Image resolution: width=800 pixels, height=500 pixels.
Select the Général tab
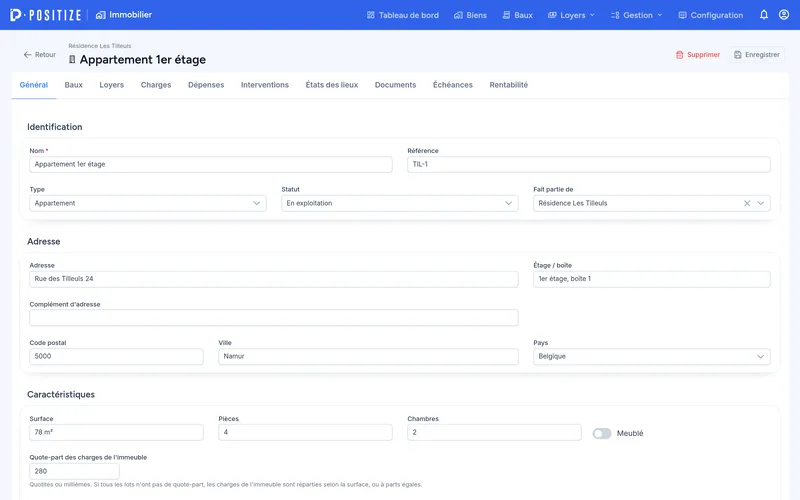34,85
